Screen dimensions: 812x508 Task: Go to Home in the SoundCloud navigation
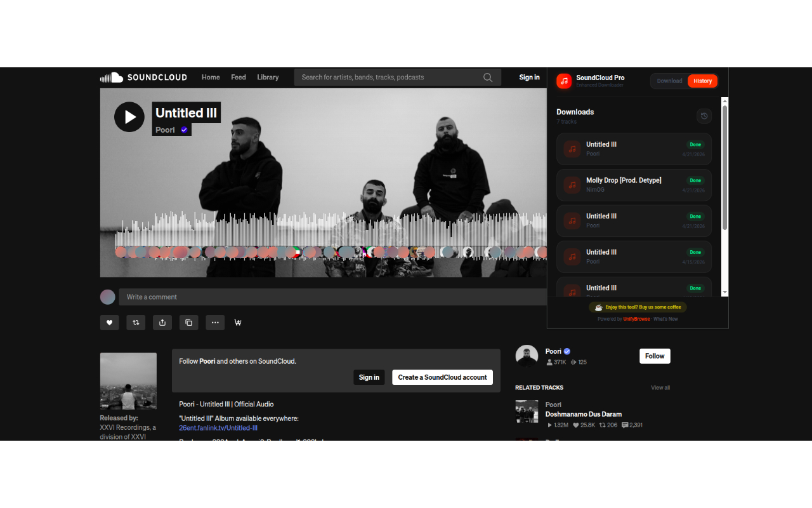pyautogui.click(x=211, y=77)
